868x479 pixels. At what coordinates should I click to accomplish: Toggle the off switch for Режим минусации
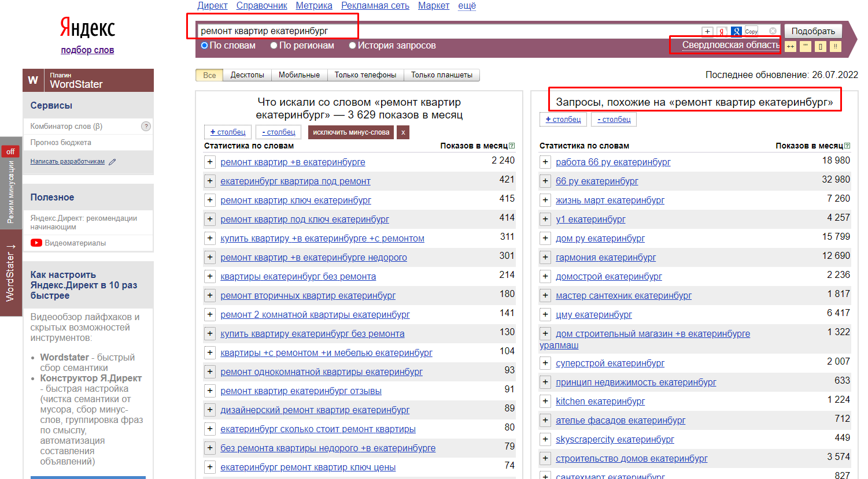coord(10,151)
